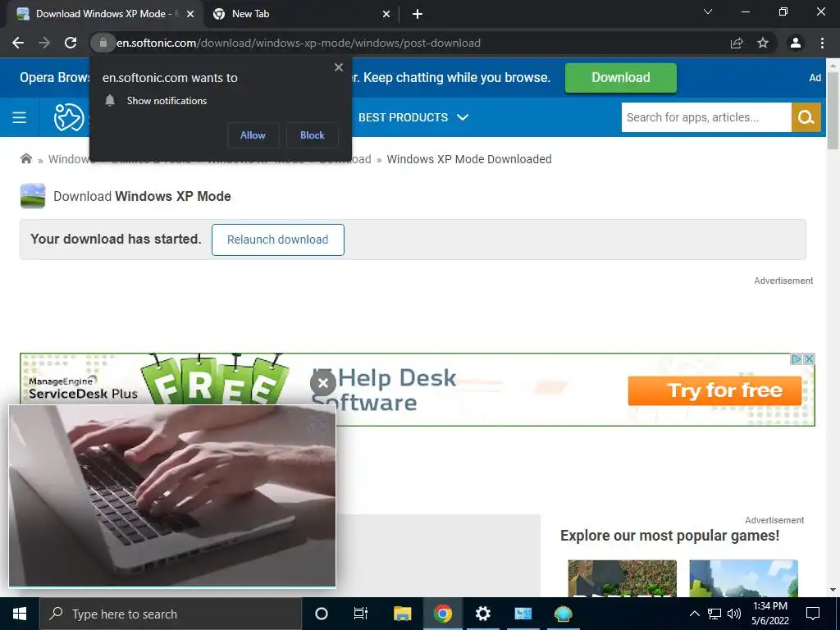Close the ServiceDesk ad with X icon
Screen dimensions: 840x630
pos(810,359)
